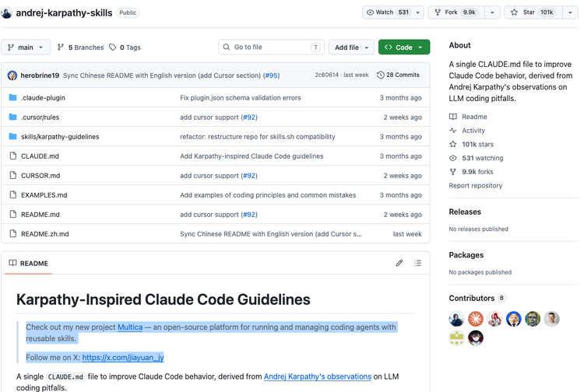Click the Fork repository icon
The width and height of the screenshot is (584, 392).
(x=438, y=12)
